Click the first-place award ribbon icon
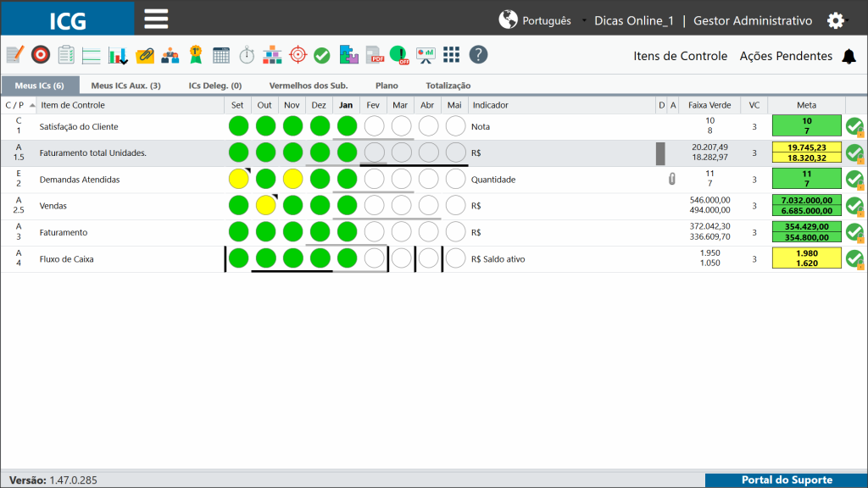The width and height of the screenshot is (868, 488). (196, 55)
